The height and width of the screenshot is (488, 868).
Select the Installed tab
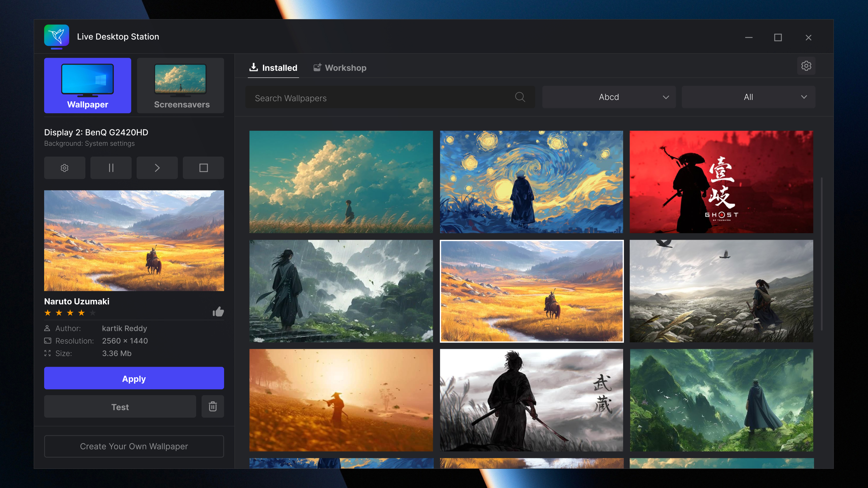click(273, 68)
